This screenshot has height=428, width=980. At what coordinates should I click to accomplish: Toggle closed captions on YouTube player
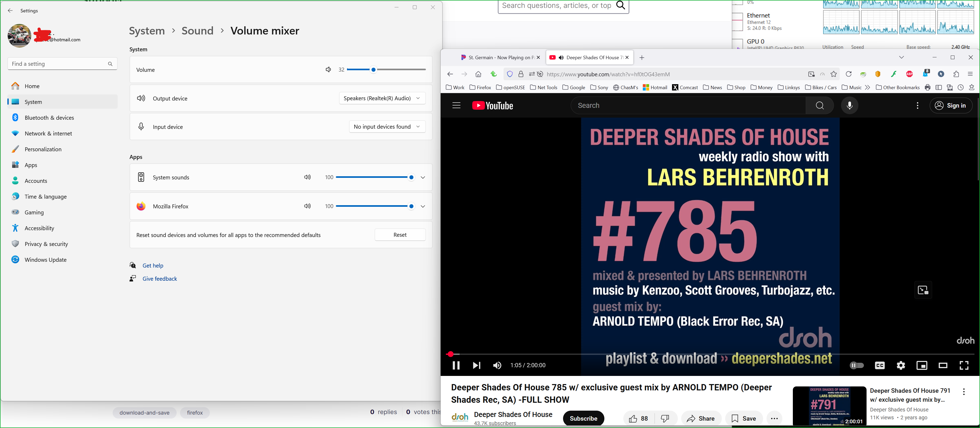coord(879,365)
